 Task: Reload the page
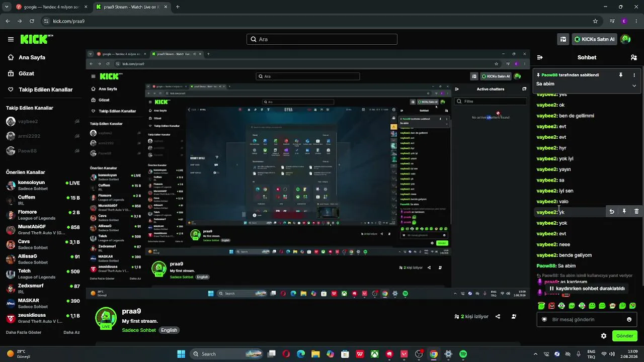(x=32, y=21)
